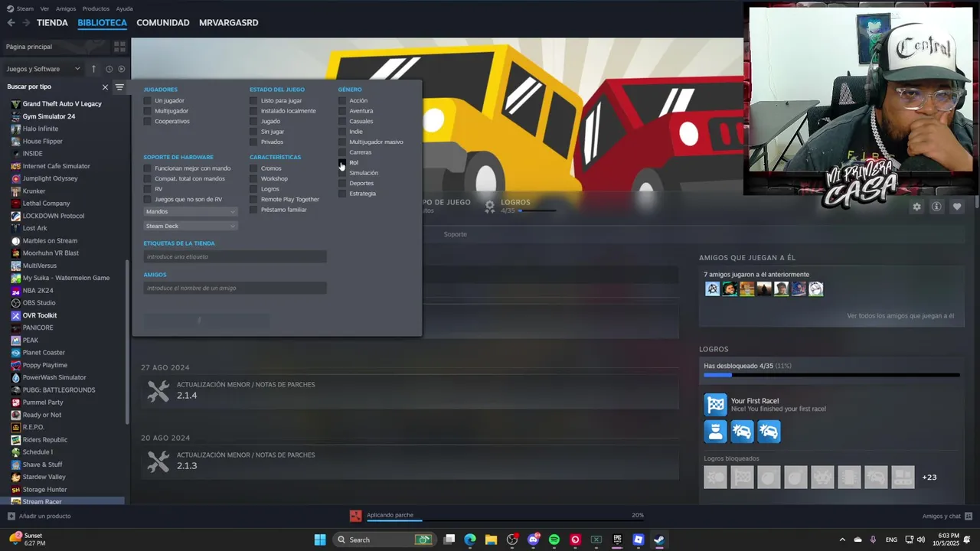
Task: Open the Steam menu
Action: click(x=25, y=8)
